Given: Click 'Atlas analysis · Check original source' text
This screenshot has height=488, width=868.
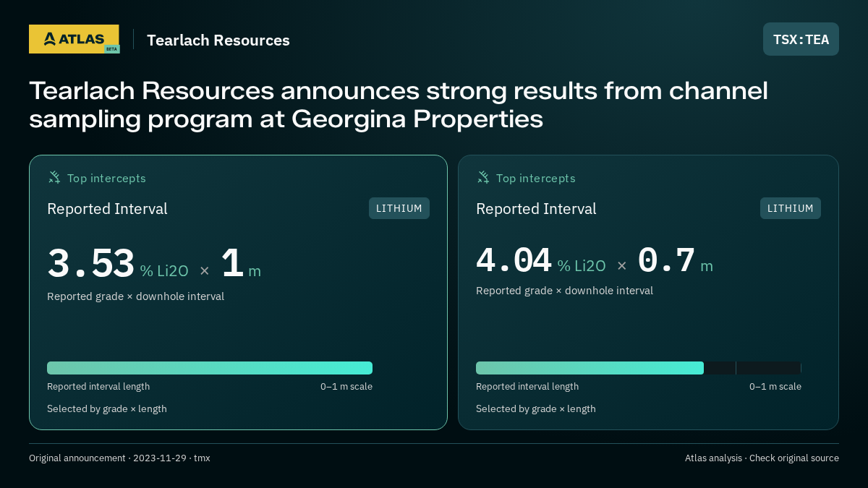Looking at the screenshot, I should (x=762, y=458).
